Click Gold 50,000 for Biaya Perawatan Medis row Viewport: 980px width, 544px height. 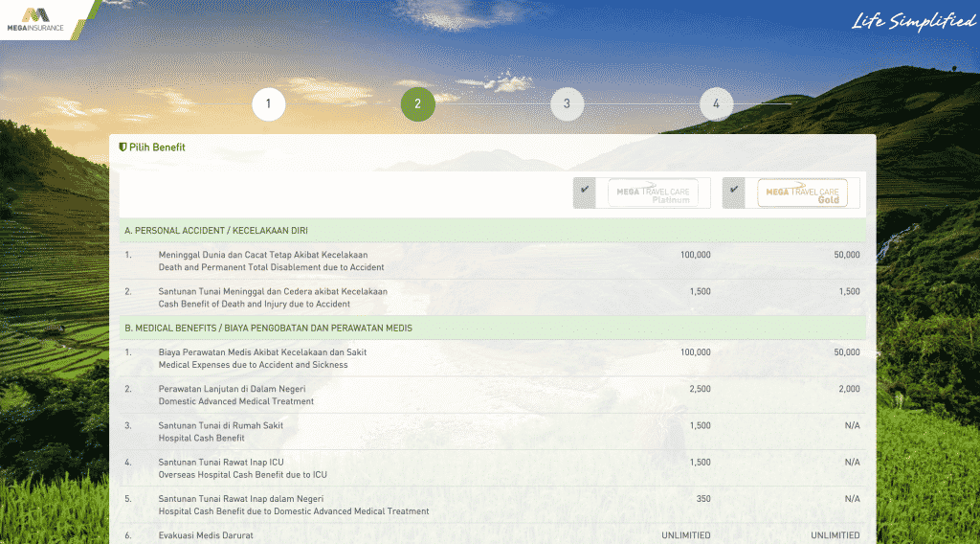click(x=846, y=352)
